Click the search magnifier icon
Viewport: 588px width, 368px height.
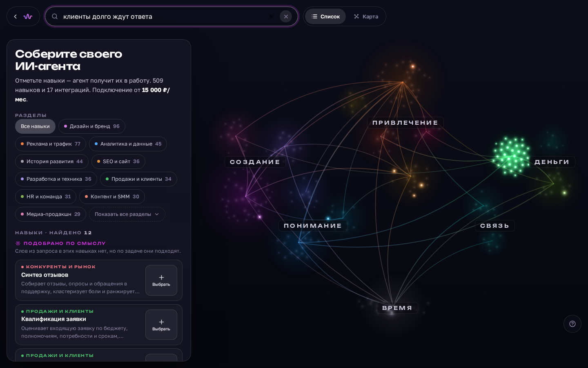pyautogui.click(x=55, y=17)
